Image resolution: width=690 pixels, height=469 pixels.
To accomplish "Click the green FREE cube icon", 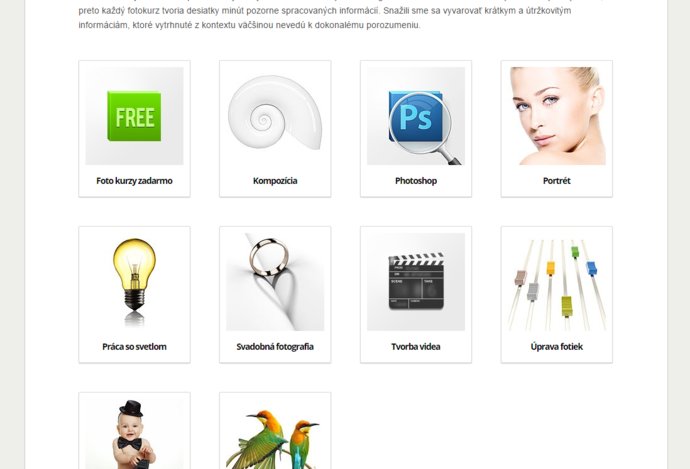I will pyautogui.click(x=134, y=116).
